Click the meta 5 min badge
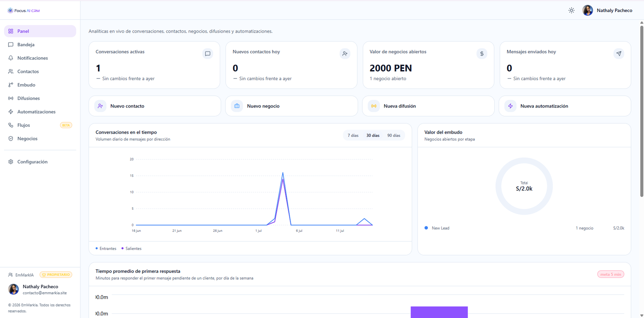 point(611,275)
